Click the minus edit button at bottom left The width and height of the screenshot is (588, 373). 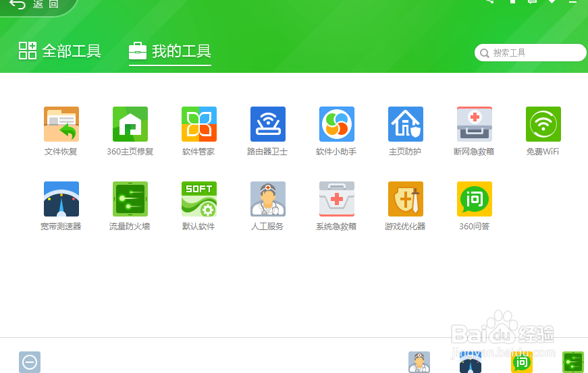tap(30, 362)
